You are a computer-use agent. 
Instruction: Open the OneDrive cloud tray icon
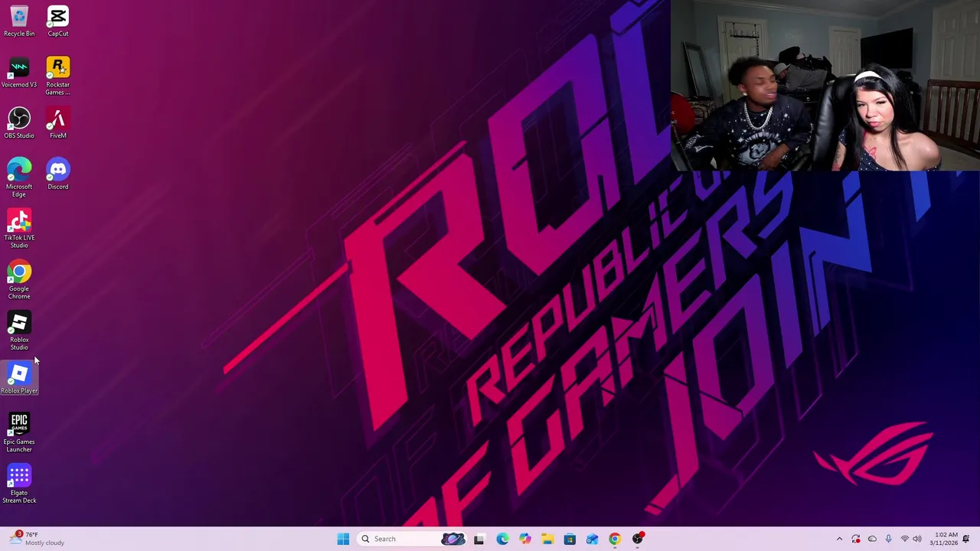872,539
